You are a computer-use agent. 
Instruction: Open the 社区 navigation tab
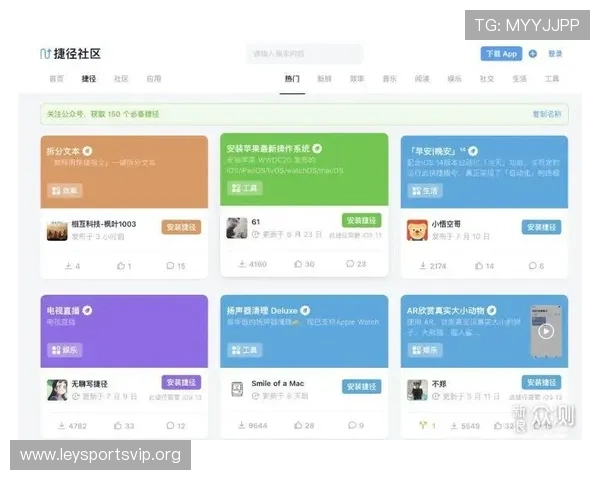pyautogui.click(x=121, y=79)
